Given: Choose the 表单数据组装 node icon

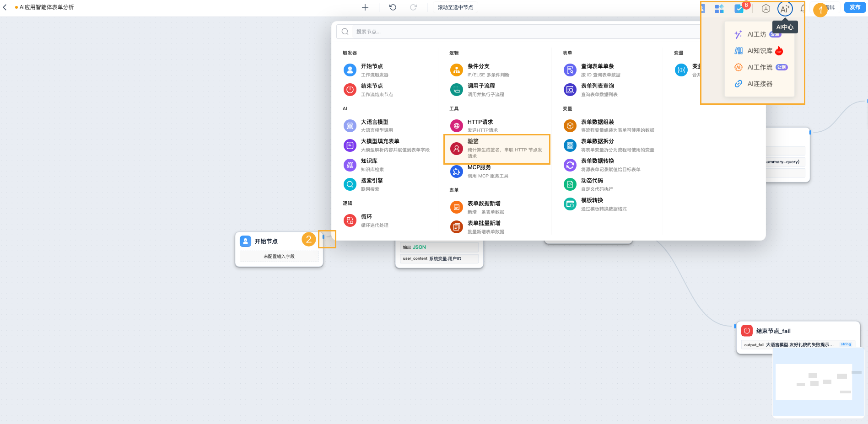Looking at the screenshot, I should pos(570,126).
